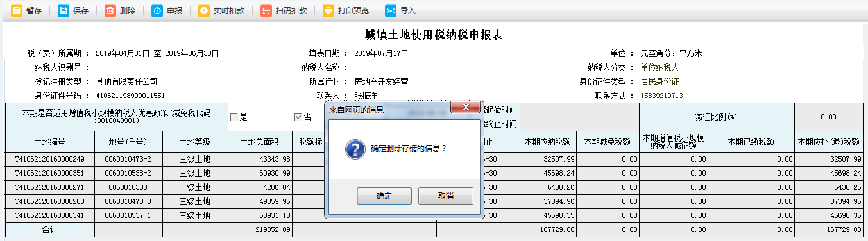Viewport: 868px width, 241px height.
Task: Click the 保存 toolbar label
Action: tap(81, 11)
